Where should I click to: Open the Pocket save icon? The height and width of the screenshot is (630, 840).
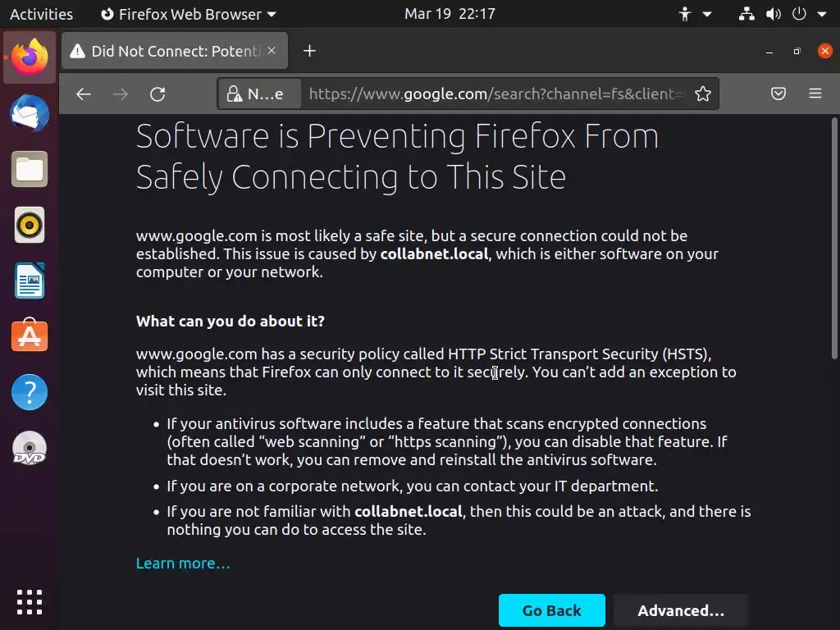(778, 94)
